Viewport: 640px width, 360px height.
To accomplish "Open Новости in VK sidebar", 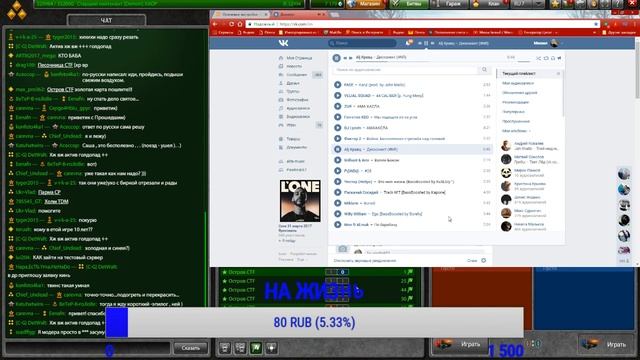I will coord(294,66).
